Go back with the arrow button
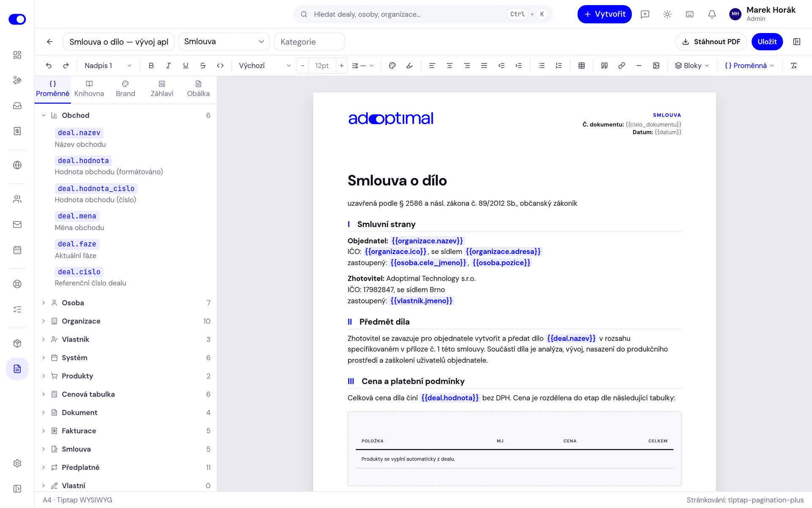Image resolution: width=812 pixels, height=508 pixels. (x=49, y=41)
